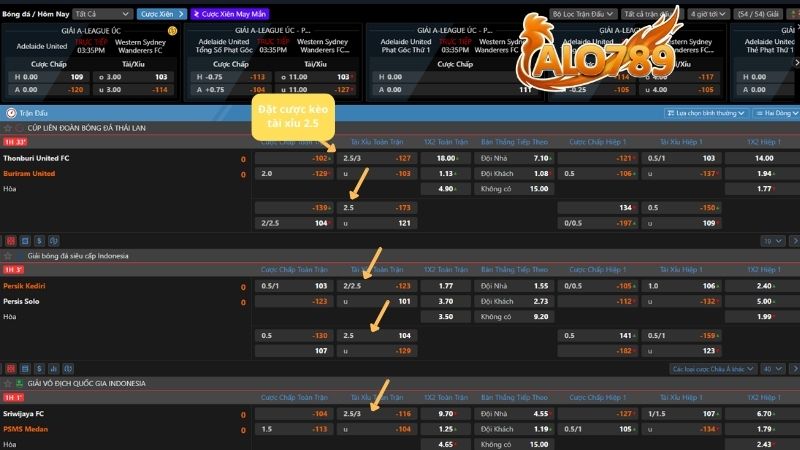Advance the featured match carousel with right arrow
Screen dimensions: 800x450
pyautogui.click(x=796, y=62)
